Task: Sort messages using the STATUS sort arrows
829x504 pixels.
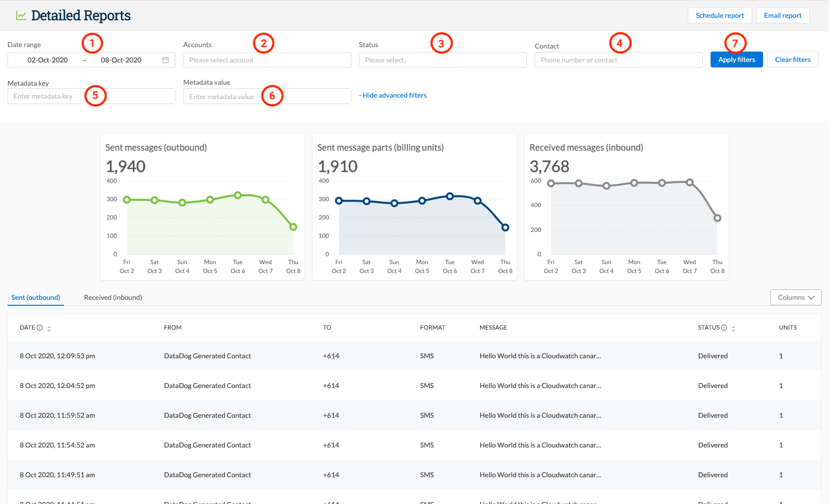Action: 733,328
